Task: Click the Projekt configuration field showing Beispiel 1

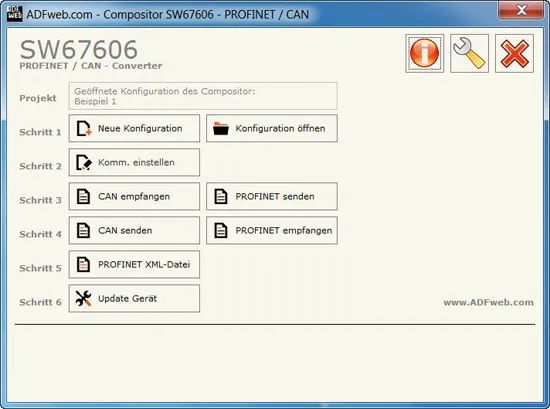Action: (203, 96)
